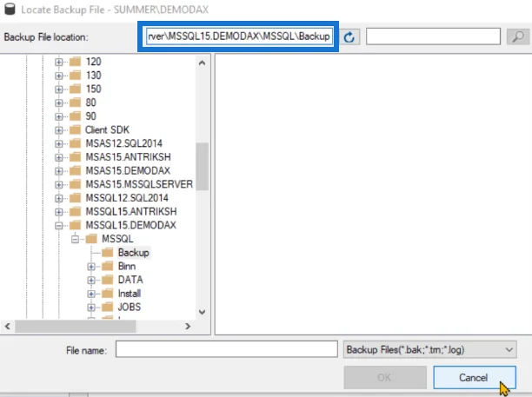Click the horizontal scrollbar thumb under the tree
This screenshot has width=532, height=397.
[x=76, y=327]
